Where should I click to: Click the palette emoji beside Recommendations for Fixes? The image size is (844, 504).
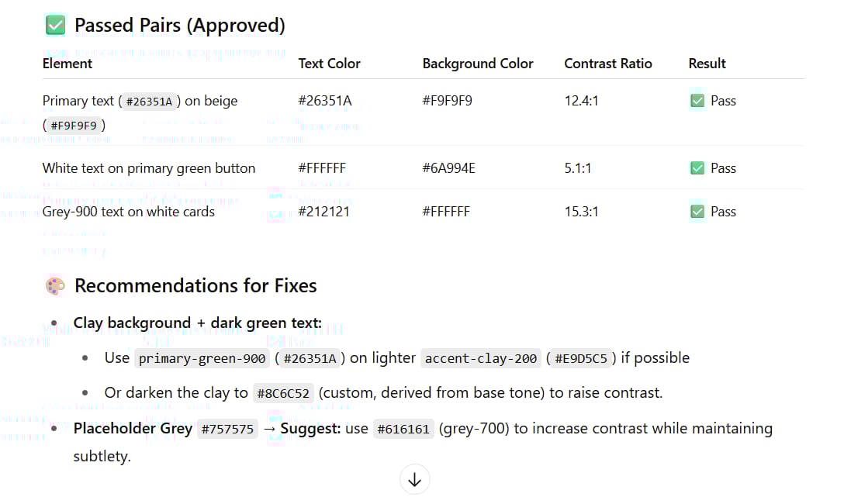point(55,285)
